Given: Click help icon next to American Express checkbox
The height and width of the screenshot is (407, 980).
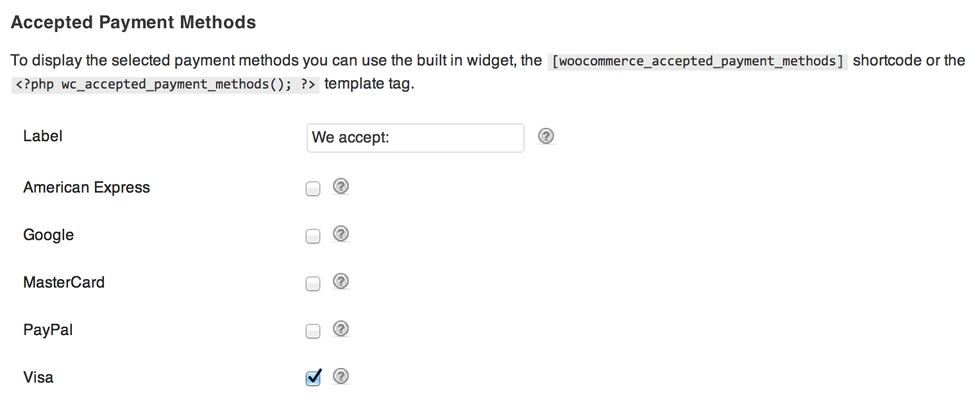Looking at the screenshot, I should coord(341,187).
